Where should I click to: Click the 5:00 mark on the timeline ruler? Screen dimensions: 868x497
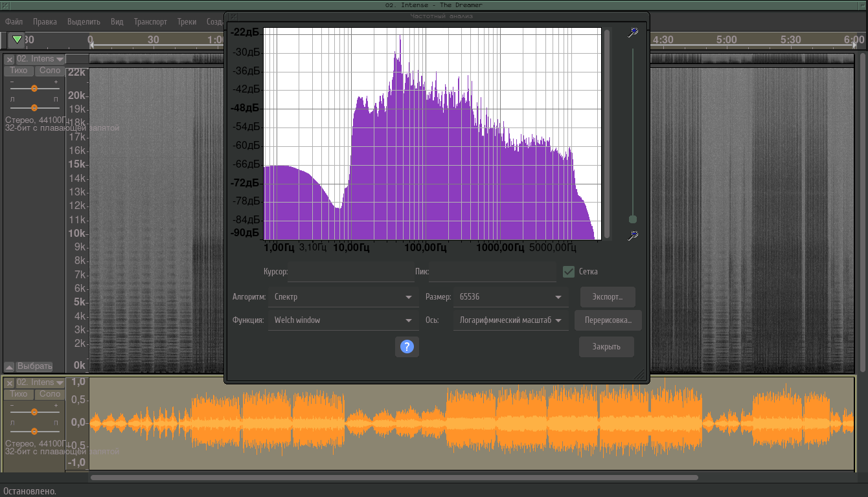(x=726, y=39)
